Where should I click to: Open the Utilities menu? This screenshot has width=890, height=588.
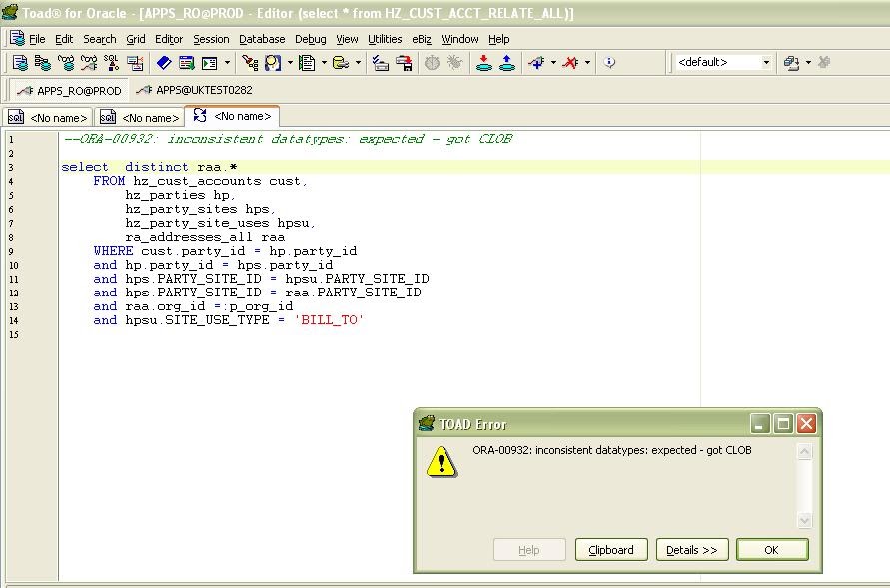pyautogui.click(x=385, y=39)
